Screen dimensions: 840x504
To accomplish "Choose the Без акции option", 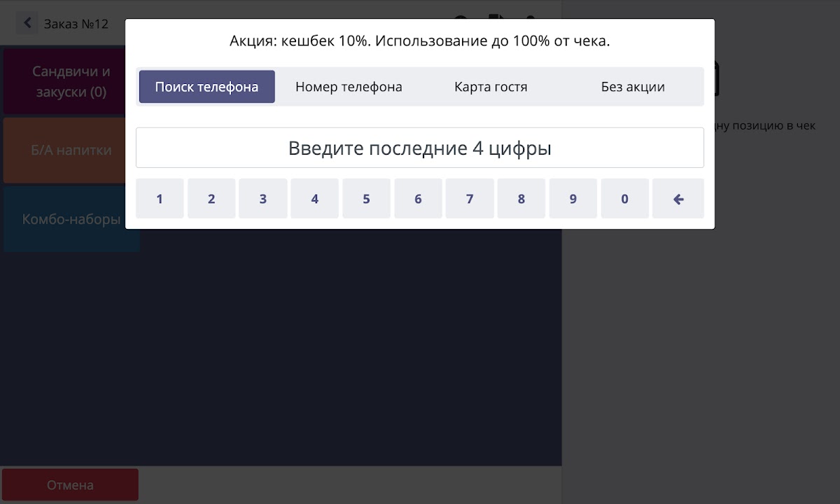I will pyautogui.click(x=633, y=87).
